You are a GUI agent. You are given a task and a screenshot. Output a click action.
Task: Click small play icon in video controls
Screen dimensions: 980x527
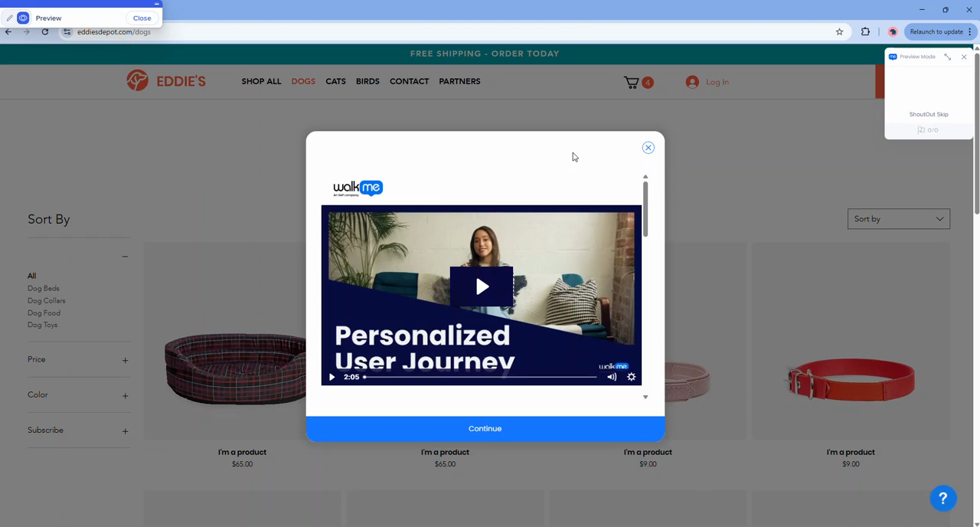coord(332,377)
